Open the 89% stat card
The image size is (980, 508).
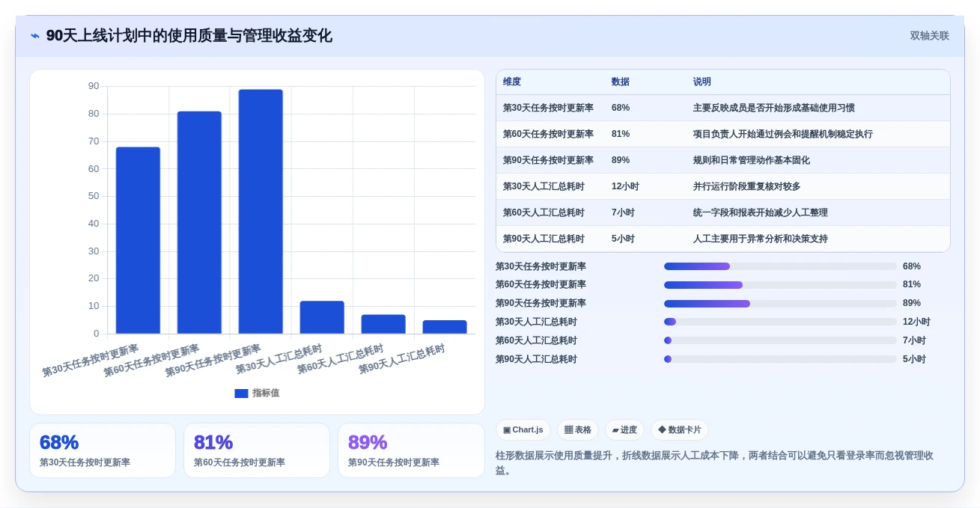[x=411, y=450]
